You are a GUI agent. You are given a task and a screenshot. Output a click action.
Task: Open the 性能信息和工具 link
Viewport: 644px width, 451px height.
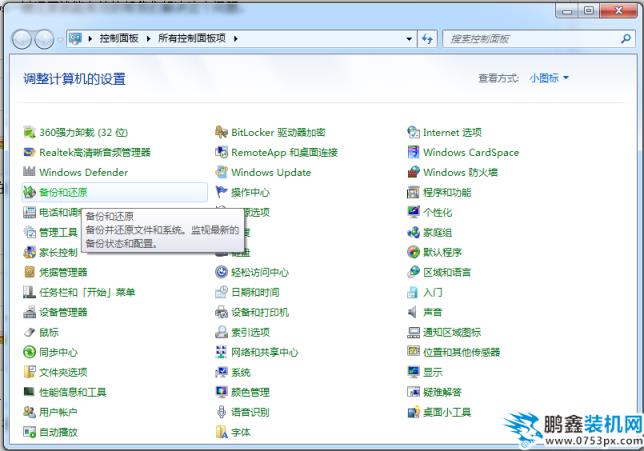pos(72,392)
